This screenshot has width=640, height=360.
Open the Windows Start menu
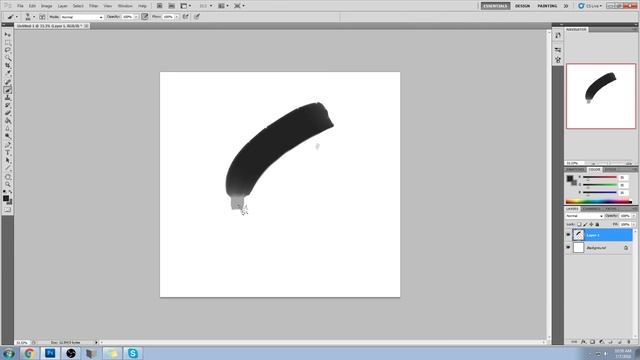[x=8, y=353]
